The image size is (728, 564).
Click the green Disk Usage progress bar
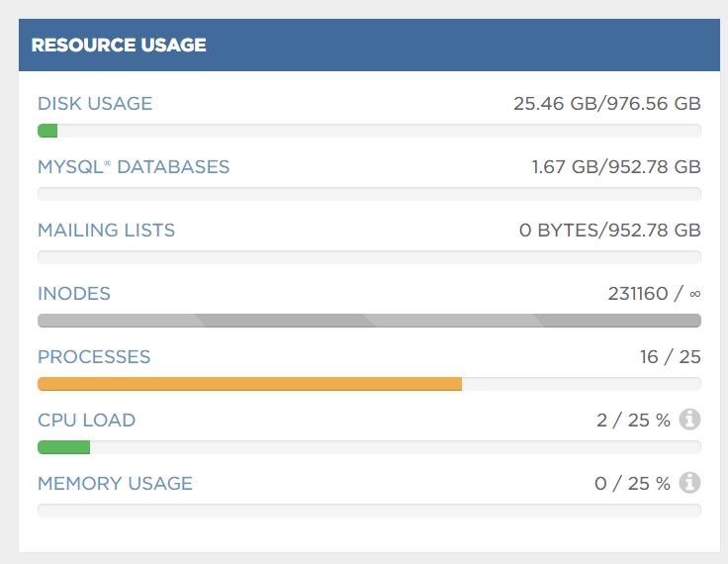tap(47, 131)
